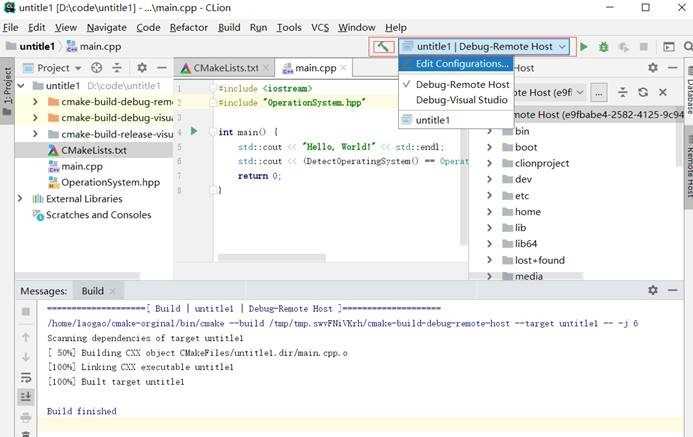The image size is (693, 437).
Task: Select Debug-Visual Studio profile
Action: (x=456, y=100)
